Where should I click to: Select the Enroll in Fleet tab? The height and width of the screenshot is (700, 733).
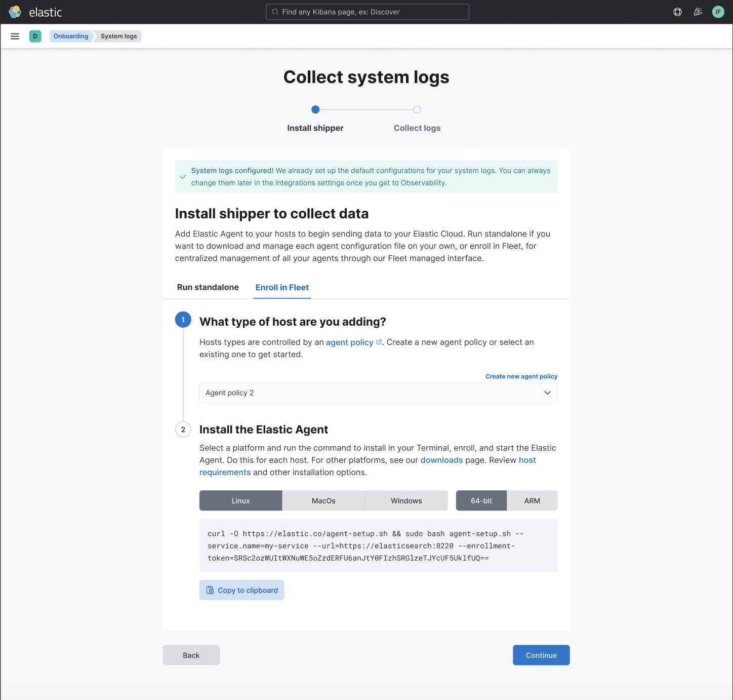(282, 287)
